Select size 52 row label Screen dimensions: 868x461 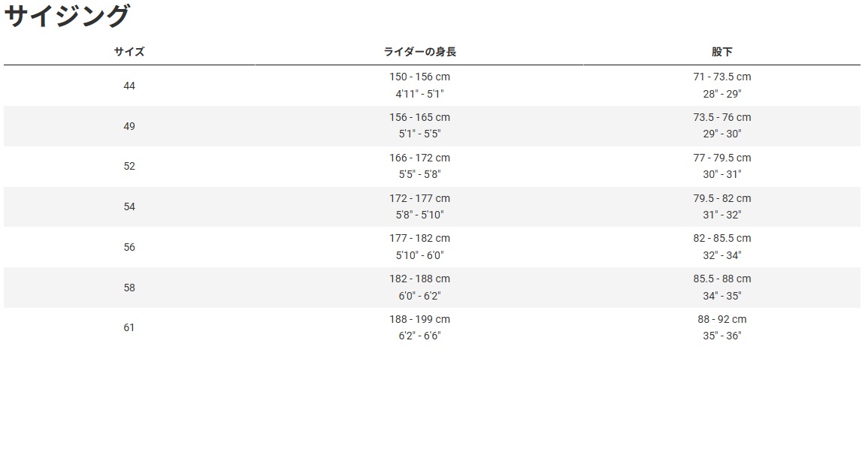click(129, 166)
